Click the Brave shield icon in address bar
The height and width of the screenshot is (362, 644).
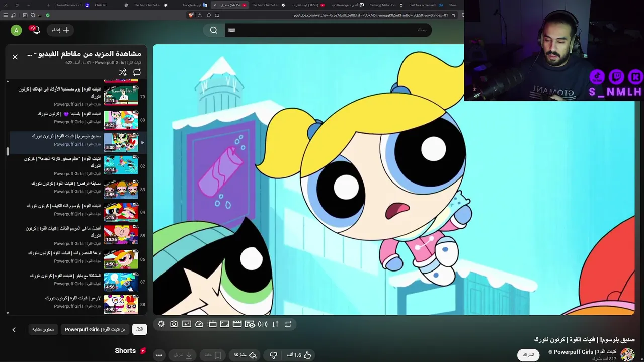(x=191, y=15)
